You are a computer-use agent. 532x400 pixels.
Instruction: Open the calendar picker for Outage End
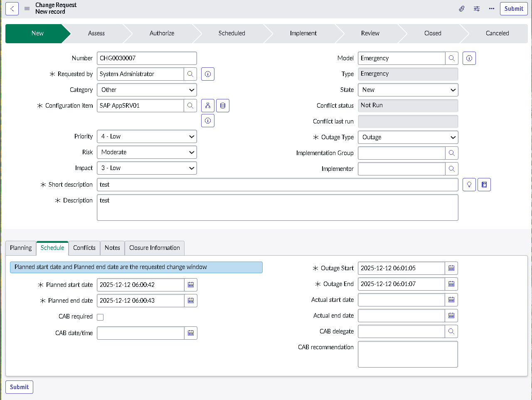451,284
